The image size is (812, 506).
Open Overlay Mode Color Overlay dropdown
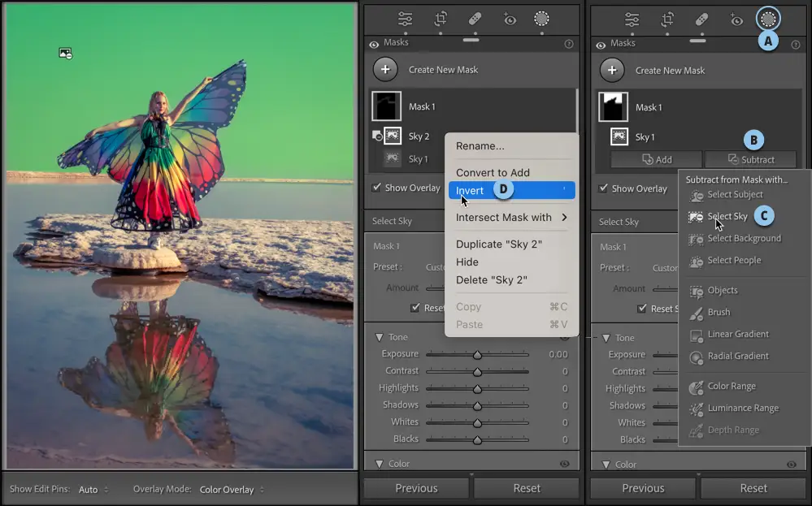tap(232, 490)
